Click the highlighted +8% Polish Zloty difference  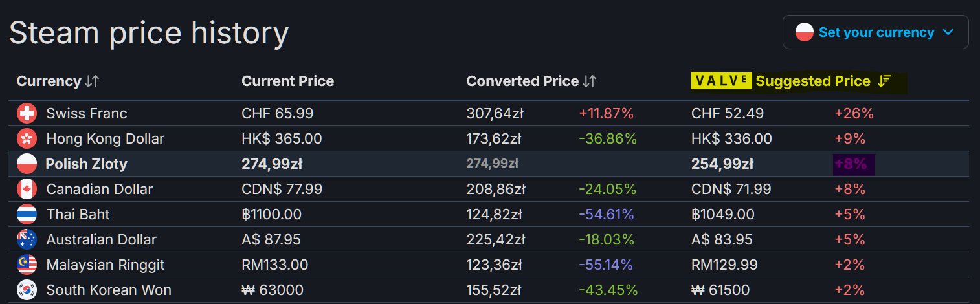click(851, 164)
